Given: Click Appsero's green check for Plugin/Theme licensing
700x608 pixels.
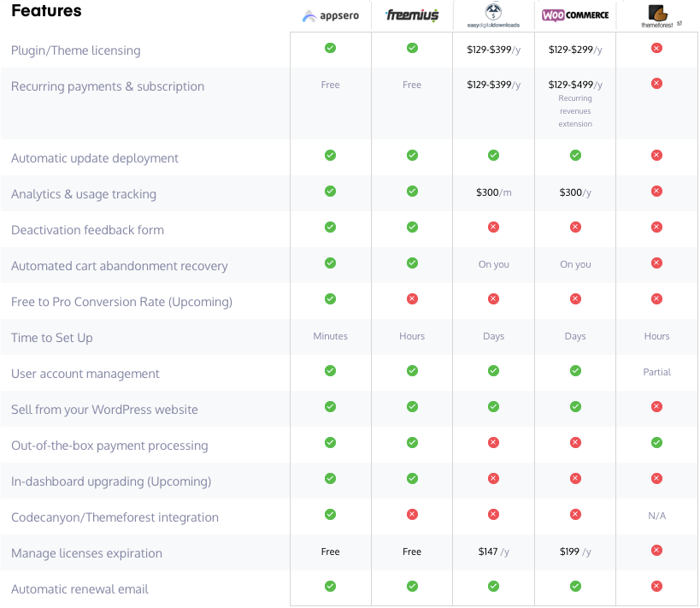Looking at the screenshot, I should pyautogui.click(x=331, y=48).
